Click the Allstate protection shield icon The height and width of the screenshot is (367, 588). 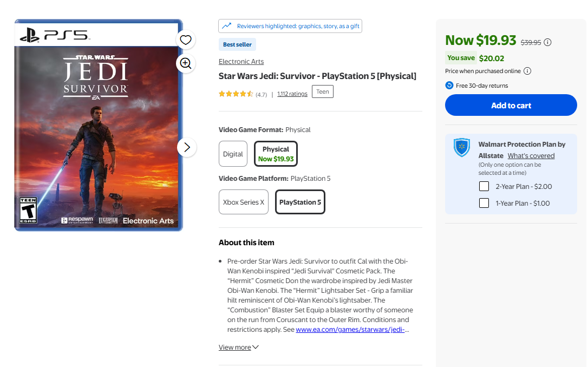coord(462,147)
